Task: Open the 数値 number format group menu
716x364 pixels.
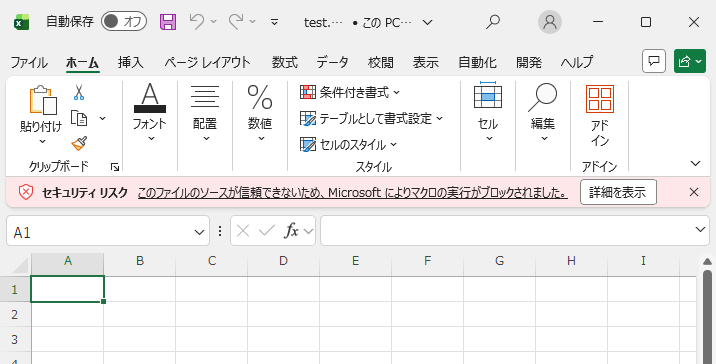Action: (260, 112)
